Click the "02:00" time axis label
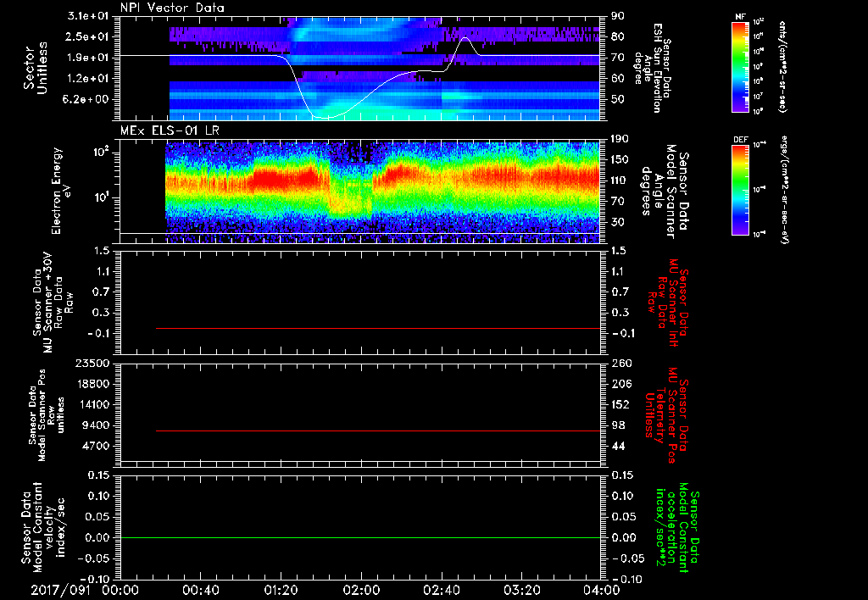The image size is (868, 600). point(361,590)
